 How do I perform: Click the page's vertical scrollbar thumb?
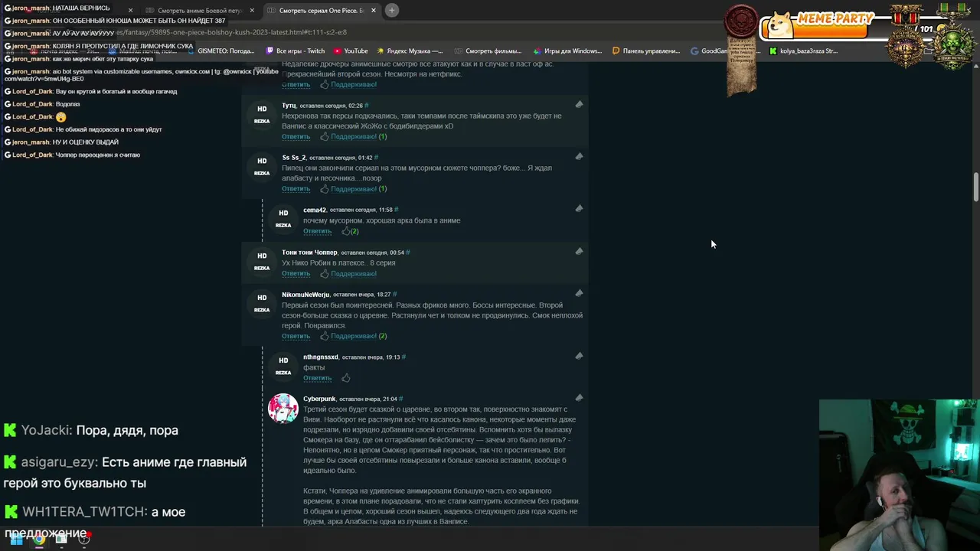click(x=975, y=188)
